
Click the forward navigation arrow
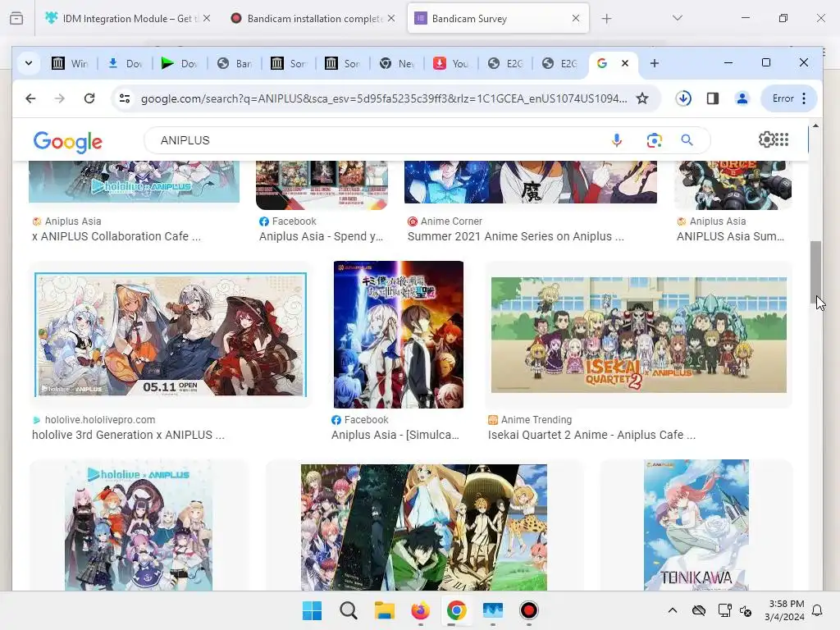coord(59,98)
